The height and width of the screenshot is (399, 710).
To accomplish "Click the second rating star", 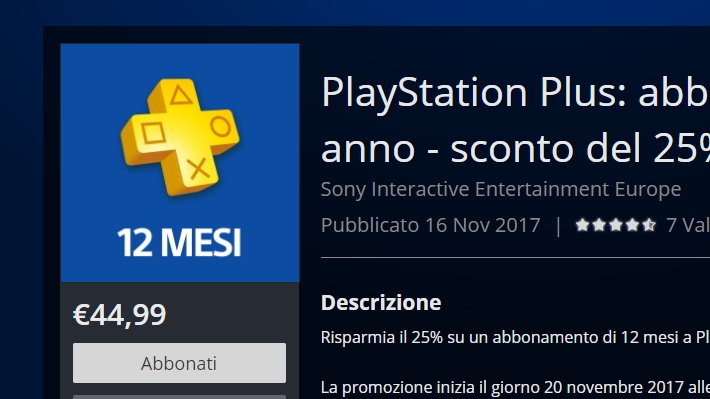I will click(599, 225).
